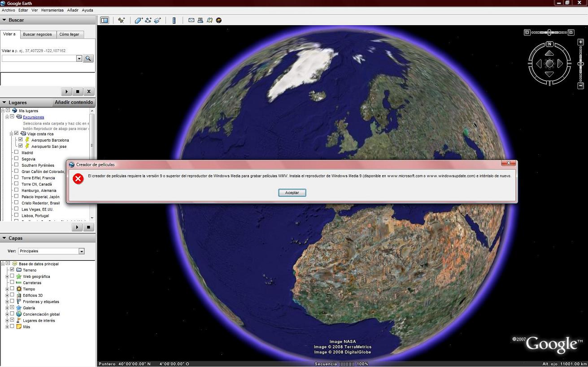588x367 pixels.
Task: Click the look-down arrow on navigation compass
Action: pos(549,74)
